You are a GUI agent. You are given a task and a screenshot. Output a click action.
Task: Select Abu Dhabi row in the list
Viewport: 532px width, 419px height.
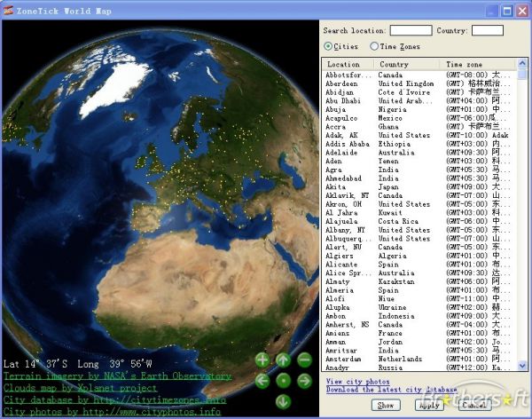click(419, 100)
